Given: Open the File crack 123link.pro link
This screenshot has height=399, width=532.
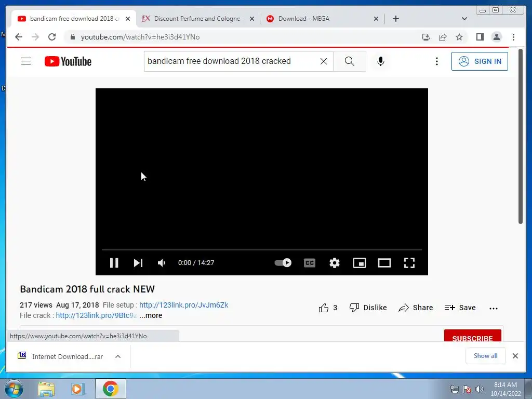Looking at the screenshot, I should [96, 315].
